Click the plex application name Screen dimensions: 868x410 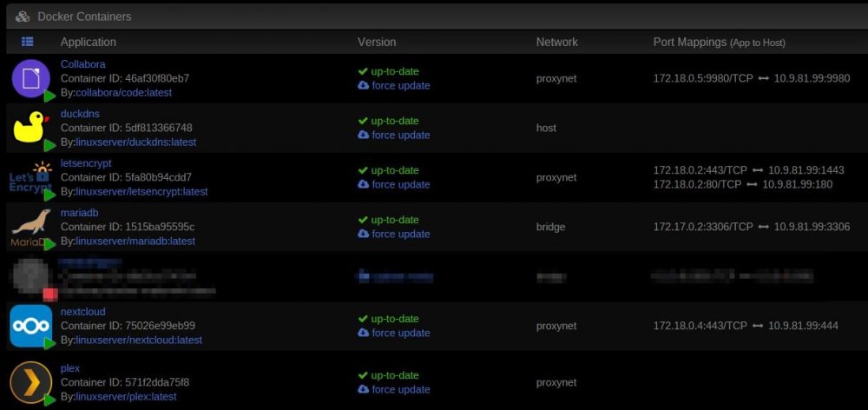coord(70,368)
